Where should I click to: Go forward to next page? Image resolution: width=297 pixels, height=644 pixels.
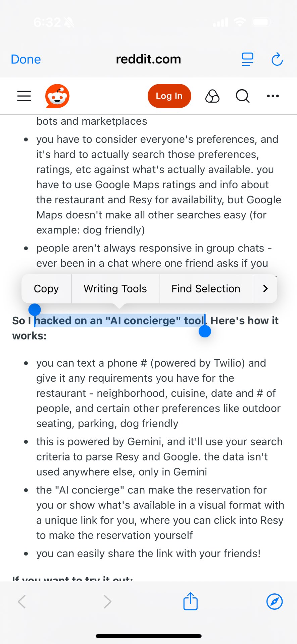click(107, 601)
